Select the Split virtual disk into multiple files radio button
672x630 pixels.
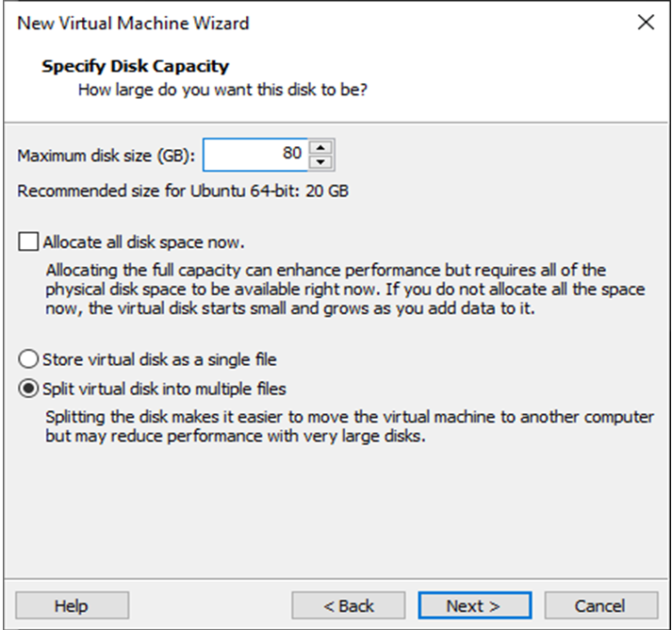pos(29,389)
